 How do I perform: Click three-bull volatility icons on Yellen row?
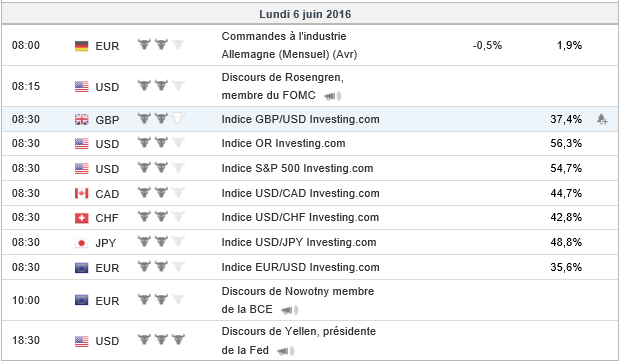click(x=161, y=340)
